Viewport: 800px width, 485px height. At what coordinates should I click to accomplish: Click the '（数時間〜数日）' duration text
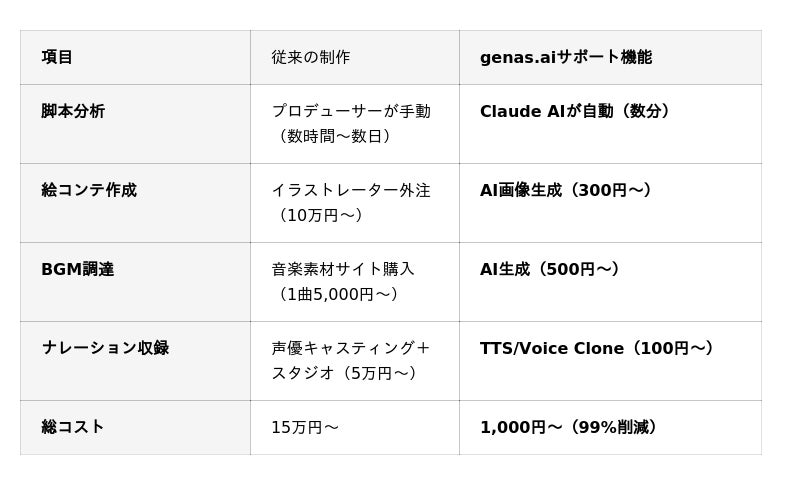click(335, 136)
